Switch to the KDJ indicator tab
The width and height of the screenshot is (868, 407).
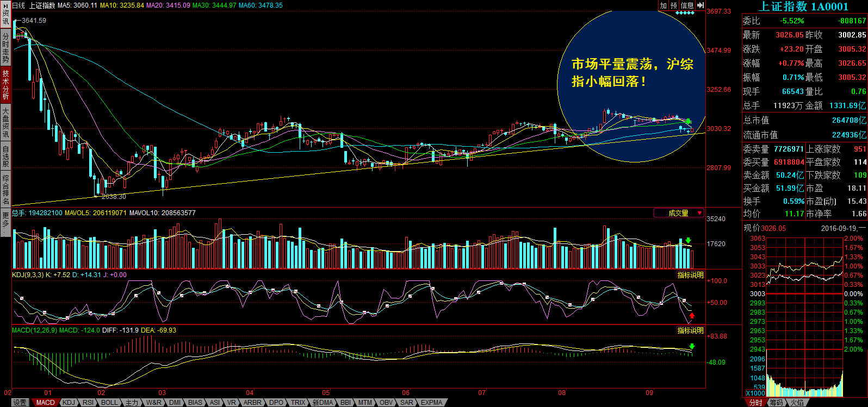[x=69, y=403]
